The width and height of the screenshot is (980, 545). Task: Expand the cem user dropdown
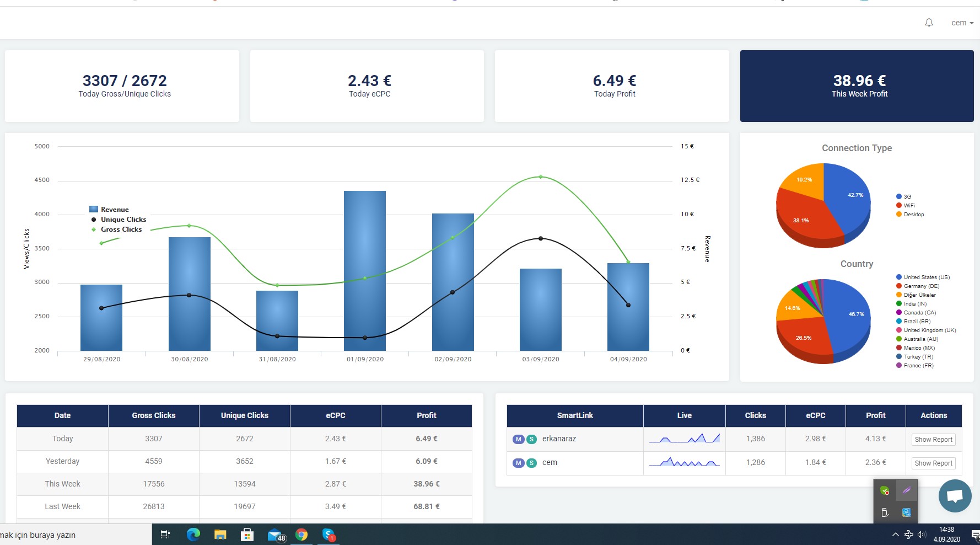tap(962, 23)
